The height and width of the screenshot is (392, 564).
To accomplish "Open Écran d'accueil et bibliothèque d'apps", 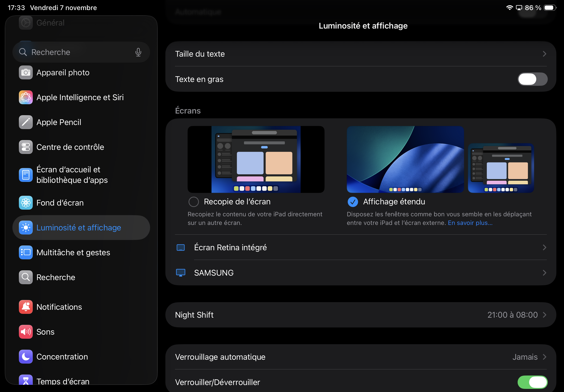I will pyautogui.click(x=72, y=175).
